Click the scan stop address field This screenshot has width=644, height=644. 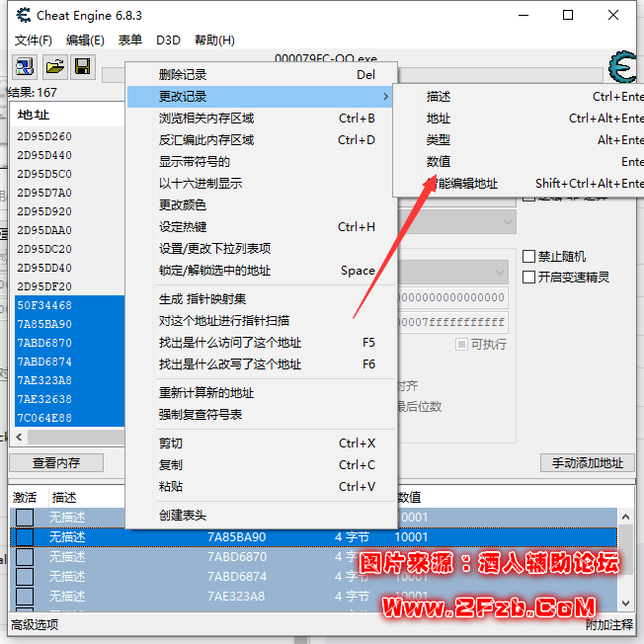(452, 322)
